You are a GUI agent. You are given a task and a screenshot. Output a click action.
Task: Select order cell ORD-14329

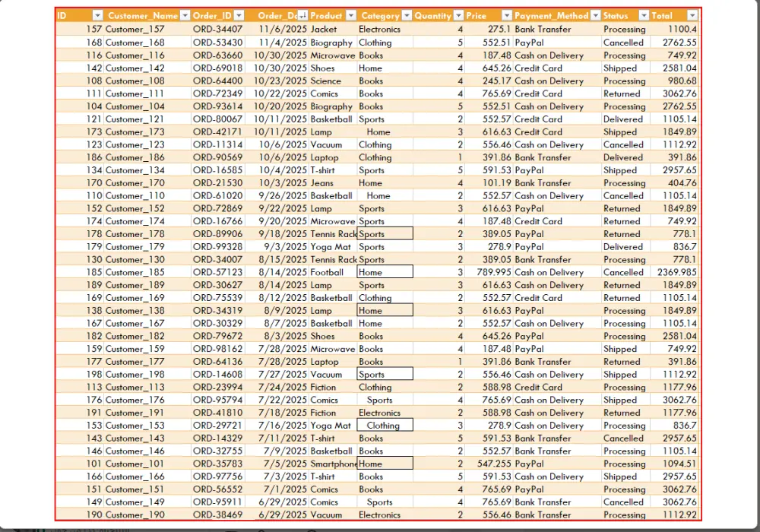coord(217,438)
